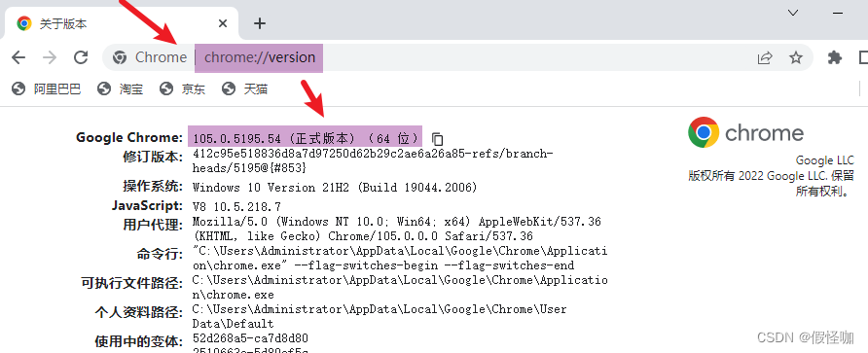Share this page icon in address bar

765,57
